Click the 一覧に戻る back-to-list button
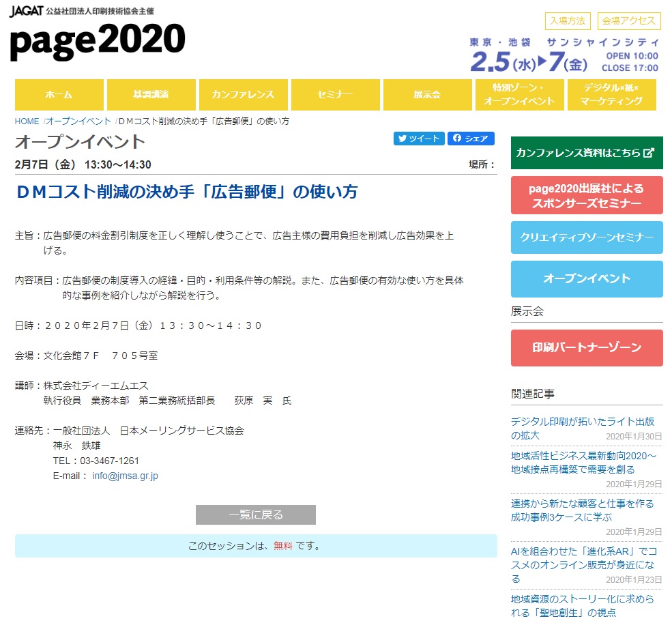672x623 pixels. tap(256, 515)
